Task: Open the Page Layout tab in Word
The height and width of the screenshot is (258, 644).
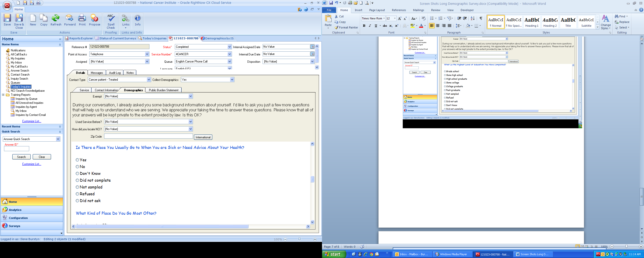Action: pyautogui.click(x=377, y=10)
